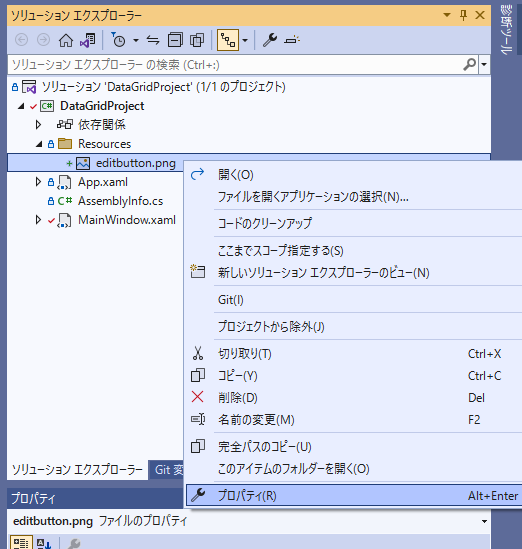Choose このアイテムのフォルダーを開く(O)
This screenshot has width=522, height=549.
[x=354, y=468]
